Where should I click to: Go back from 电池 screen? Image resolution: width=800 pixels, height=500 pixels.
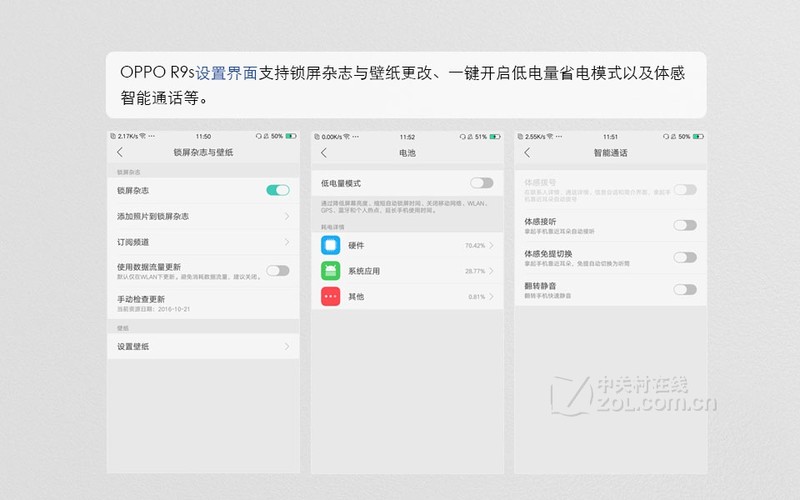tap(323, 153)
